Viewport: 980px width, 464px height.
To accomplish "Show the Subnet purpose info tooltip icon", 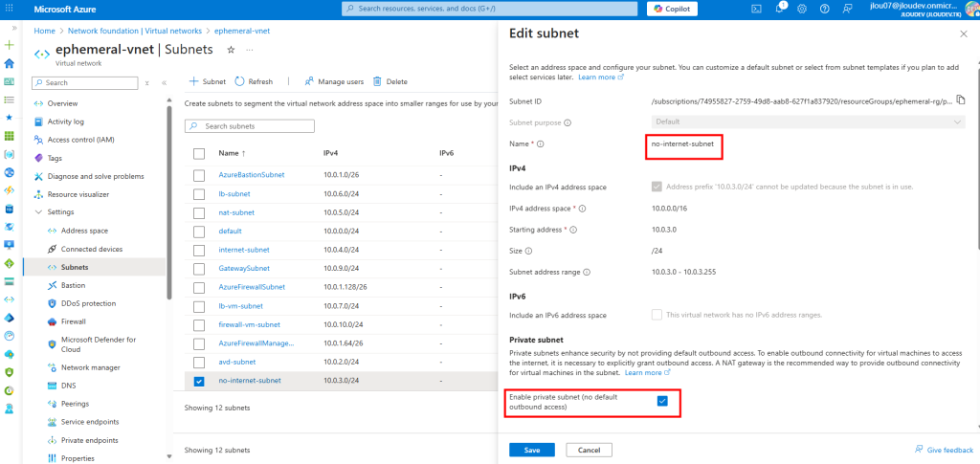I will tap(568, 123).
